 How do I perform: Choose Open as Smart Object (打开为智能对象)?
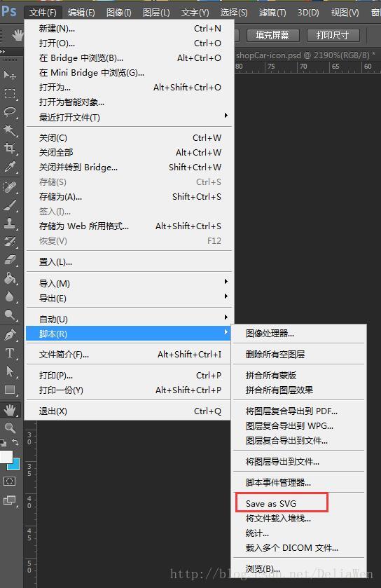(130, 102)
